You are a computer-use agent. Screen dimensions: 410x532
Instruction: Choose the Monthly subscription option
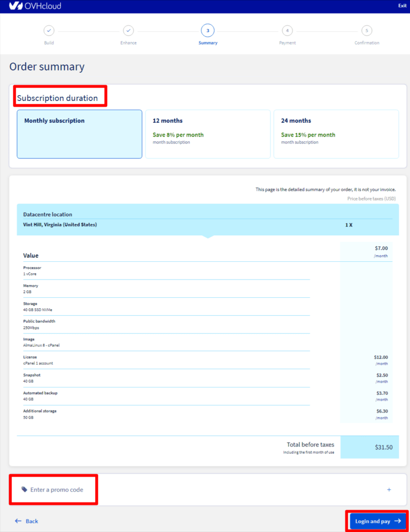click(80, 134)
